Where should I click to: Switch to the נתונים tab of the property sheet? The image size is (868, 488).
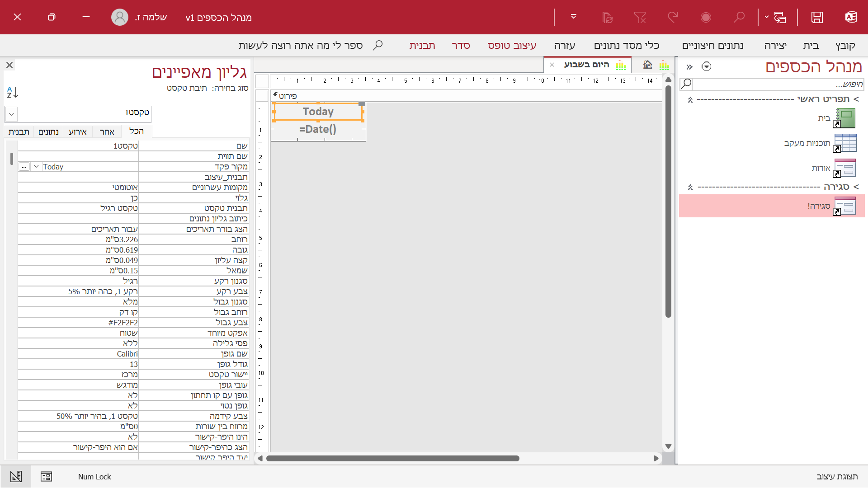pyautogui.click(x=48, y=131)
